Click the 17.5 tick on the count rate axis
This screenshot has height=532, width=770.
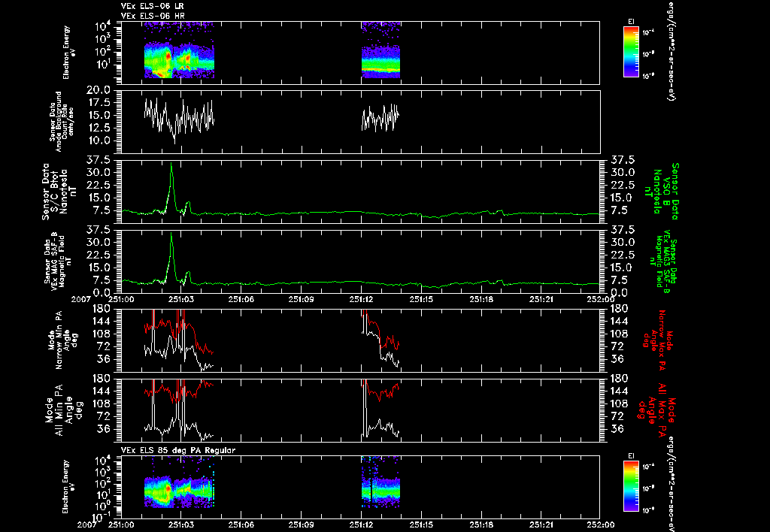99,103
